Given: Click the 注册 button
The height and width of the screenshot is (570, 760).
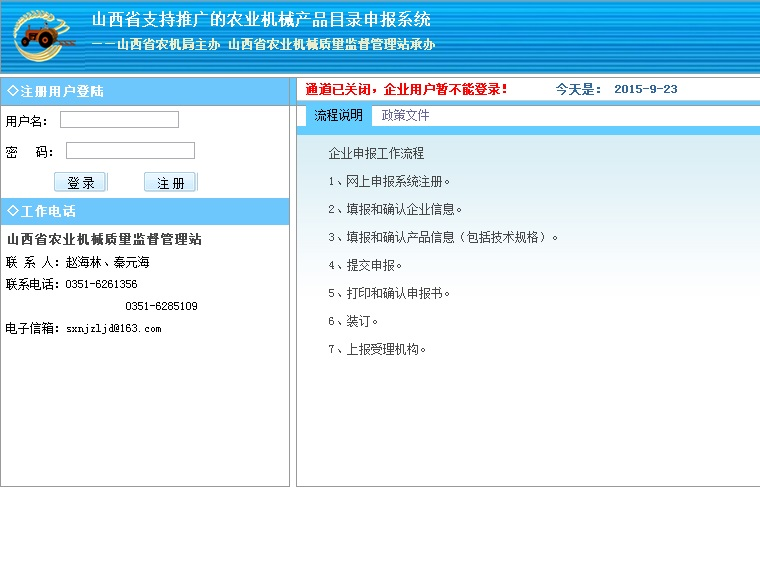Looking at the screenshot, I should point(170,182).
